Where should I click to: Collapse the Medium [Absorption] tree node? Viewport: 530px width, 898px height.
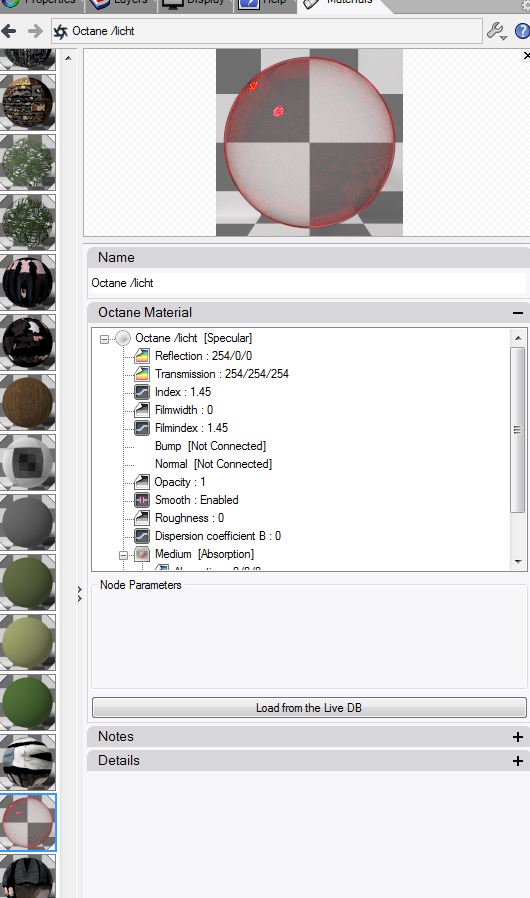tap(123, 555)
